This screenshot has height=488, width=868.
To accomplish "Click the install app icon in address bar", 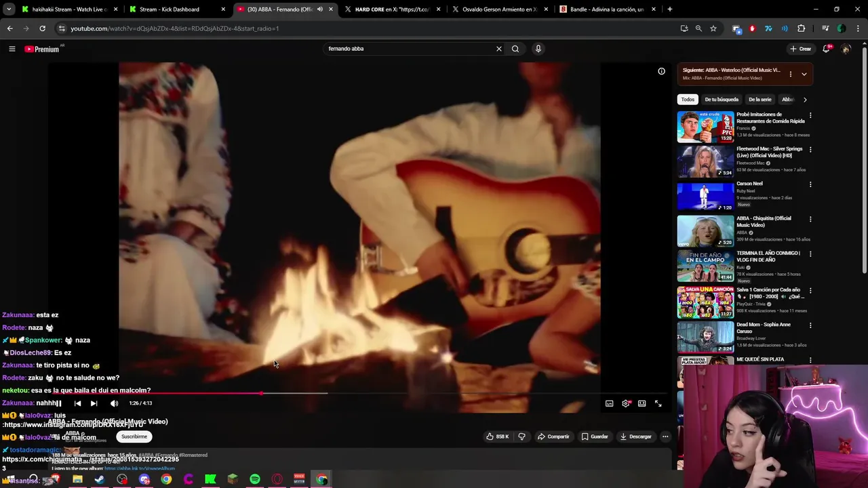I will 684,28.
